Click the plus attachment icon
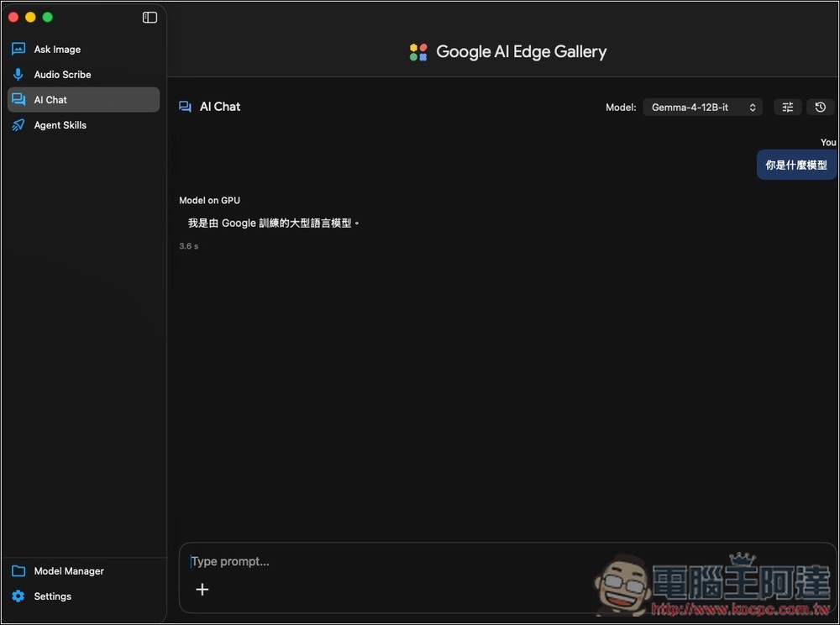Image resolution: width=840 pixels, height=625 pixels. click(x=202, y=590)
